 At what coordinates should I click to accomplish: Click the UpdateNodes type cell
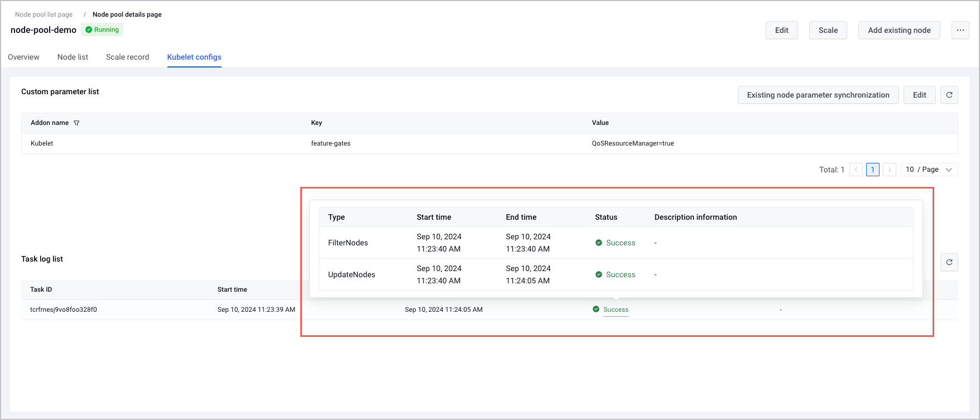click(x=352, y=274)
